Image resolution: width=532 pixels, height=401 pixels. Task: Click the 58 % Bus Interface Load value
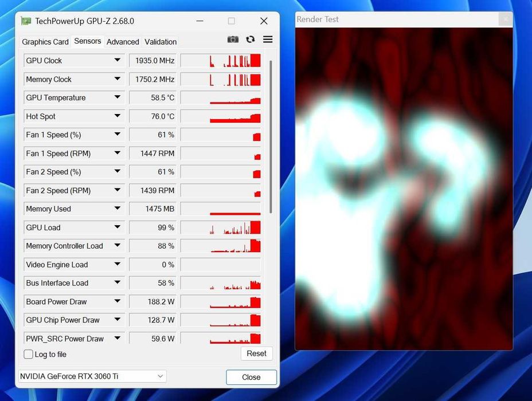152,283
